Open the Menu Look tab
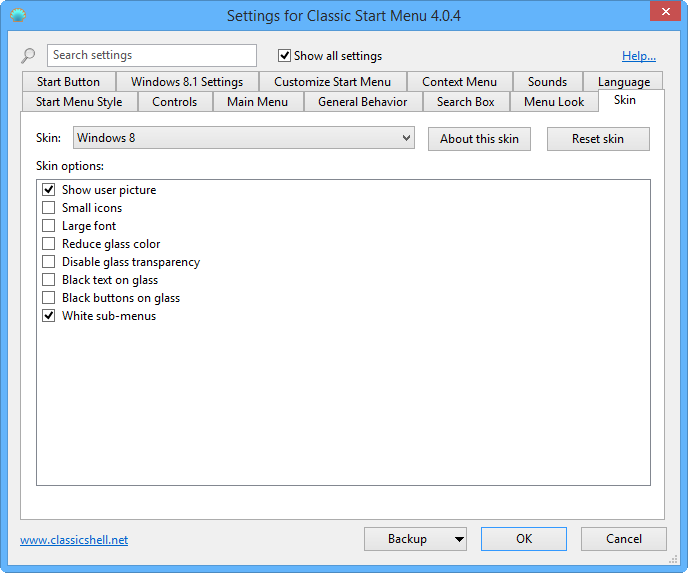The width and height of the screenshot is (688, 573). 554,102
